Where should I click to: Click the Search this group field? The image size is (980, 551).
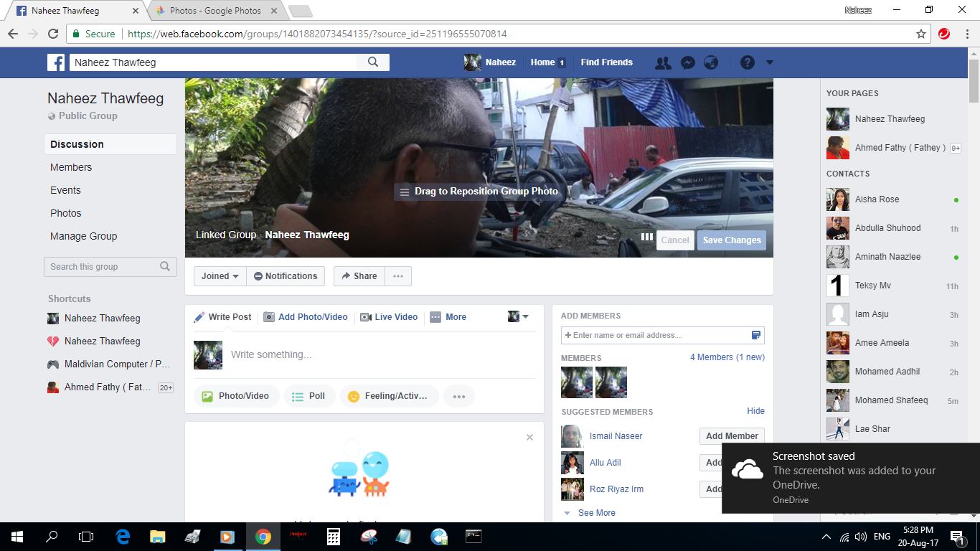coord(110,266)
